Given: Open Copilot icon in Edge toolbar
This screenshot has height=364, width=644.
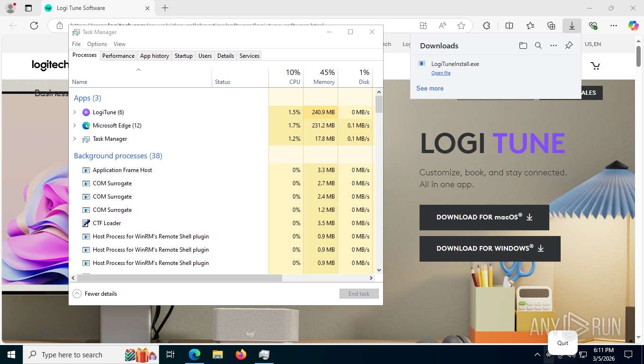Looking at the screenshot, I should tap(634, 26).
